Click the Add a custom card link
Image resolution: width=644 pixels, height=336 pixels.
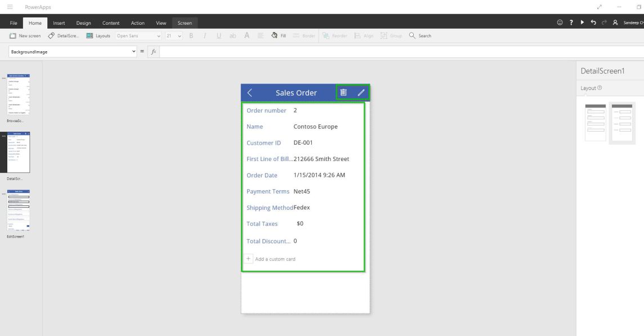(x=275, y=259)
